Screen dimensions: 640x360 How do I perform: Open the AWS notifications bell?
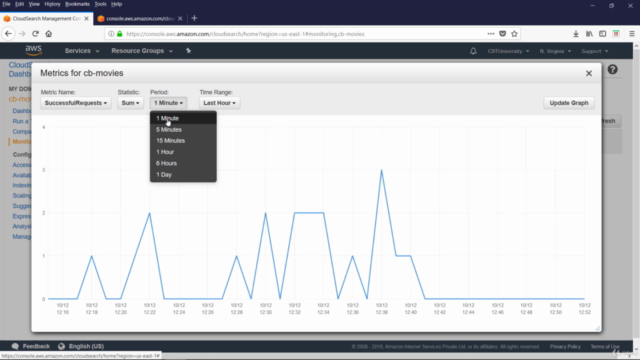pos(473,51)
